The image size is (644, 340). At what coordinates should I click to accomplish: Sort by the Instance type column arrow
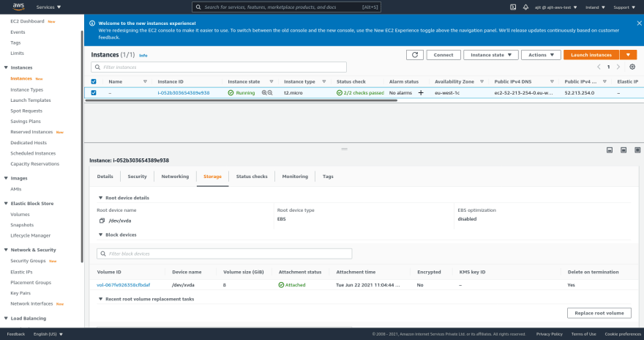323,81
